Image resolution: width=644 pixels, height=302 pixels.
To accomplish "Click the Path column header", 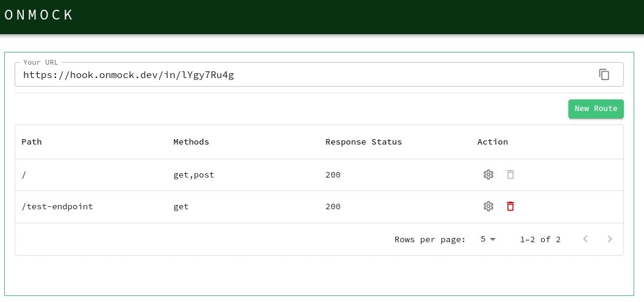I will coord(32,142).
